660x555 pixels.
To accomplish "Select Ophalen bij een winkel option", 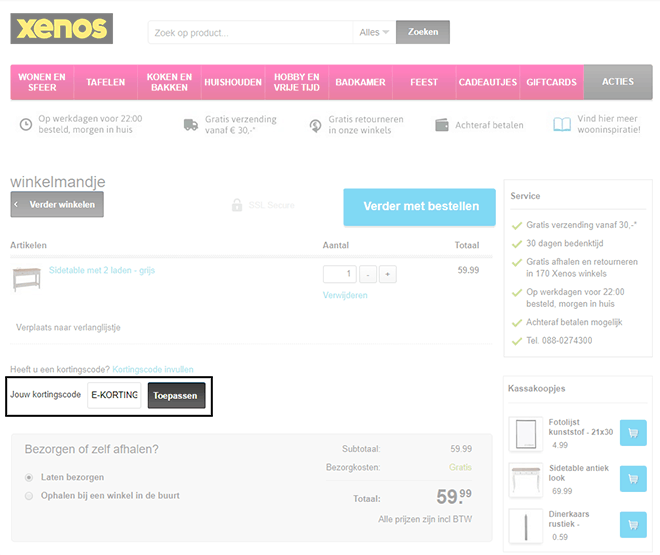I will point(29,496).
